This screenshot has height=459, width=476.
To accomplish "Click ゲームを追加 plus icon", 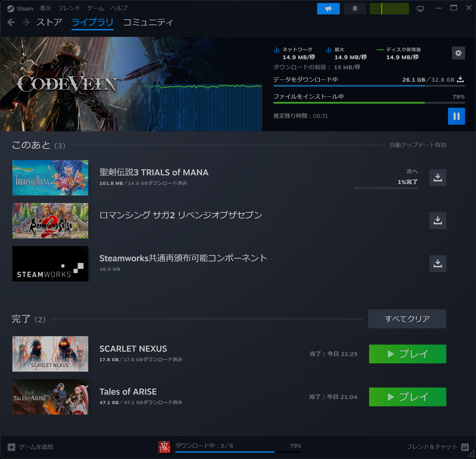I will [x=11, y=447].
